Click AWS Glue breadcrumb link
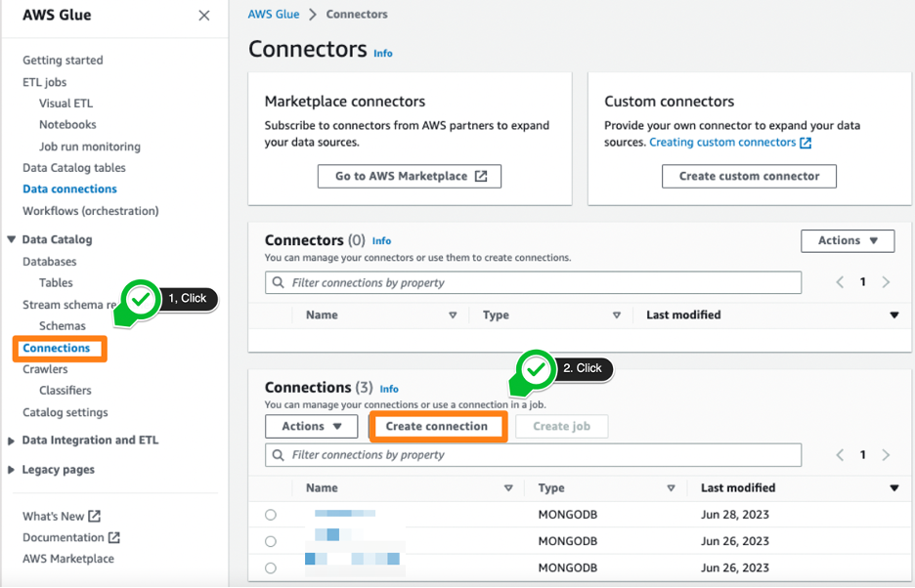The width and height of the screenshot is (915, 588). click(x=274, y=15)
